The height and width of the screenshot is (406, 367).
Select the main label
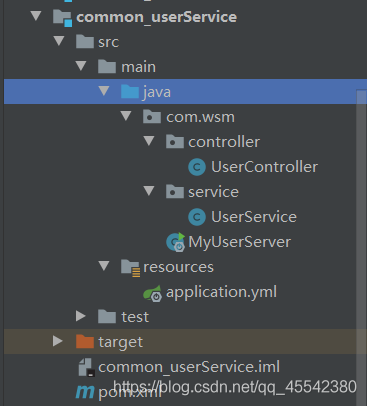(x=139, y=67)
